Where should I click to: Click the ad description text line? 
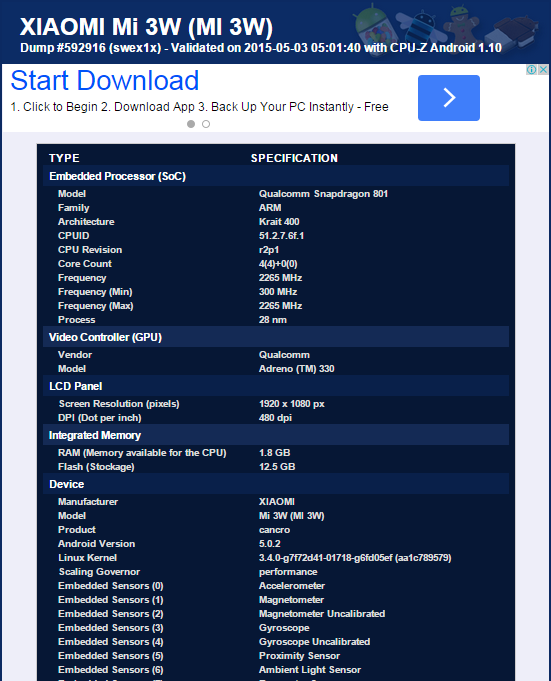(x=199, y=107)
